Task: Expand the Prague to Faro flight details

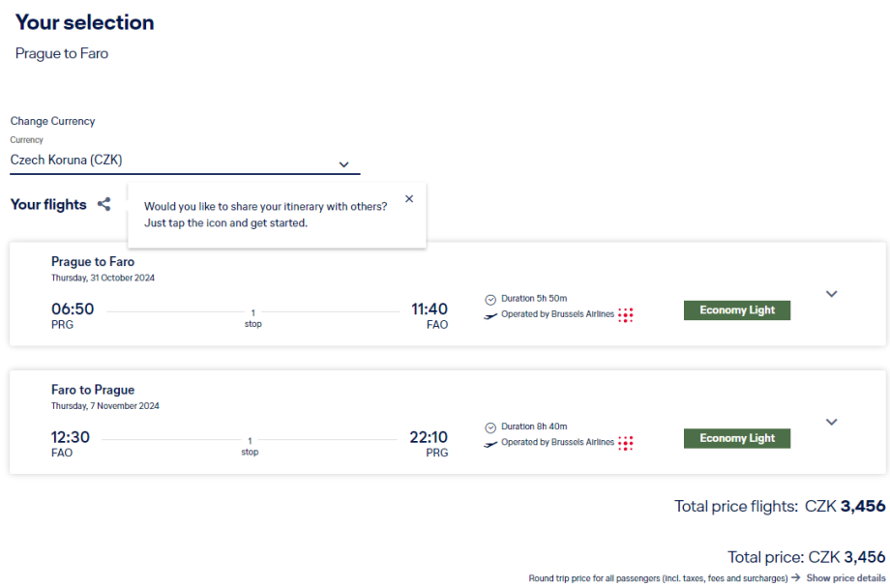Action: pos(831,294)
